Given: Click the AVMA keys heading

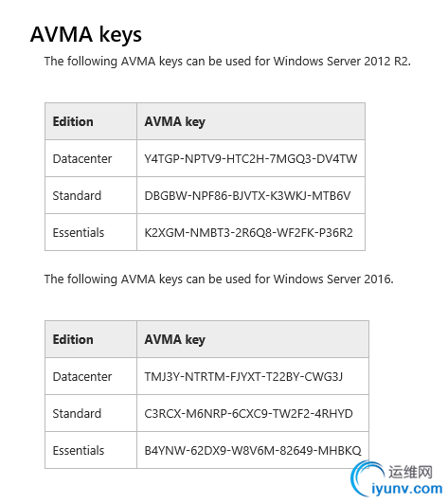Looking at the screenshot, I should [86, 34].
